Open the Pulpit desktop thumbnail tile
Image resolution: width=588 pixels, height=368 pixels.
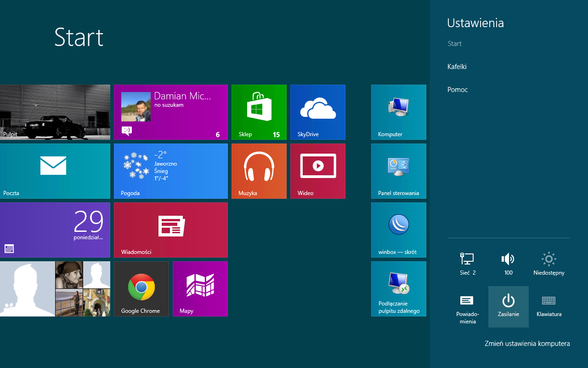pyautogui.click(x=55, y=112)
